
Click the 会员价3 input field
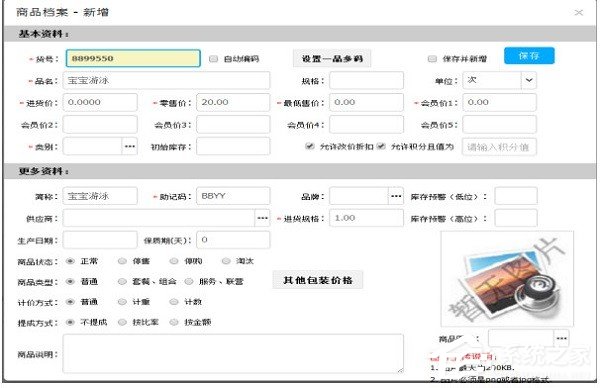pos(233,125)
